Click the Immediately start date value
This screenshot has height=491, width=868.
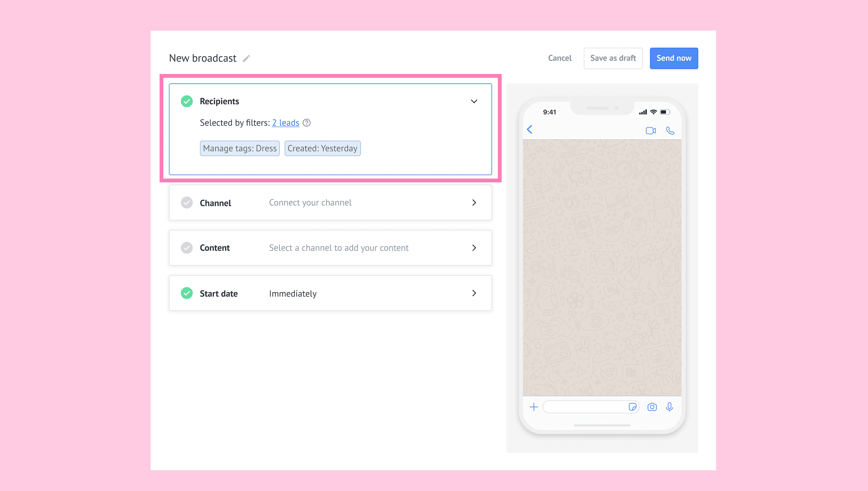pos(293,293)
